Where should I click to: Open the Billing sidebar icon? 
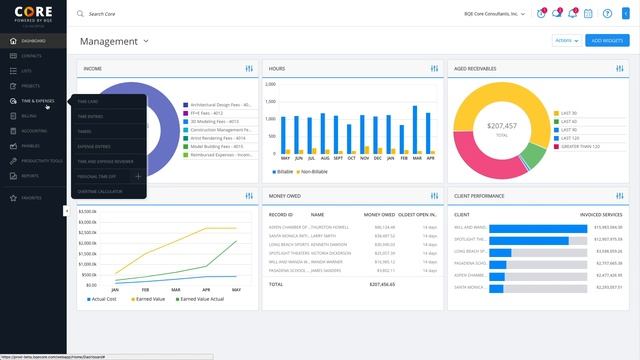point(13,116)
